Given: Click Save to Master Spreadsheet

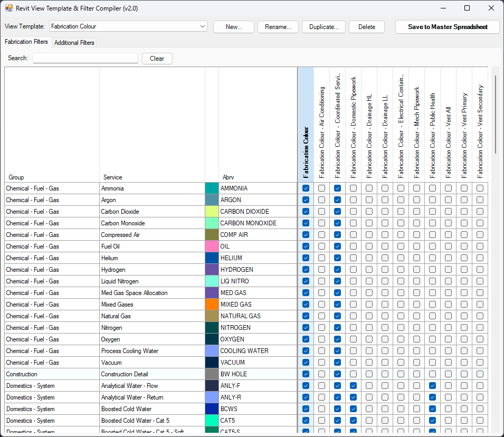Looking at the screenshot, I should [448, 27].
